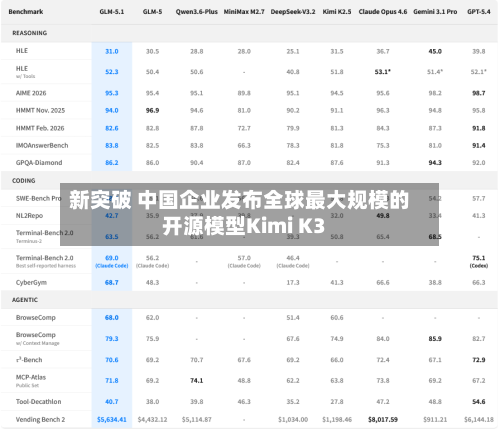Viewport: 500px width, 429px height.
Task: Select the 72.7 MiniMax HMMT Feb. score
Action: tap(244, 128)
